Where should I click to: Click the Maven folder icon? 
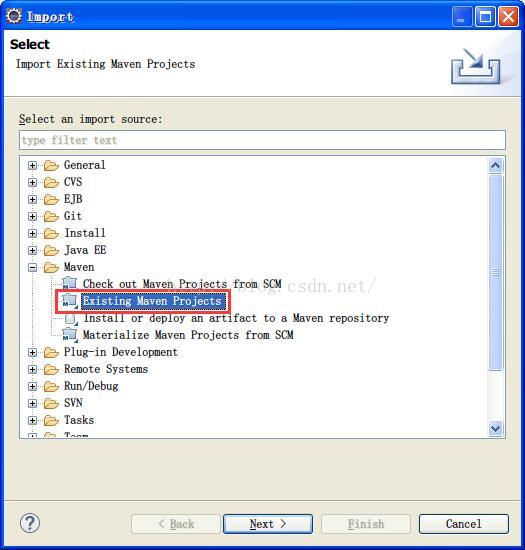[x=51, y=268]
